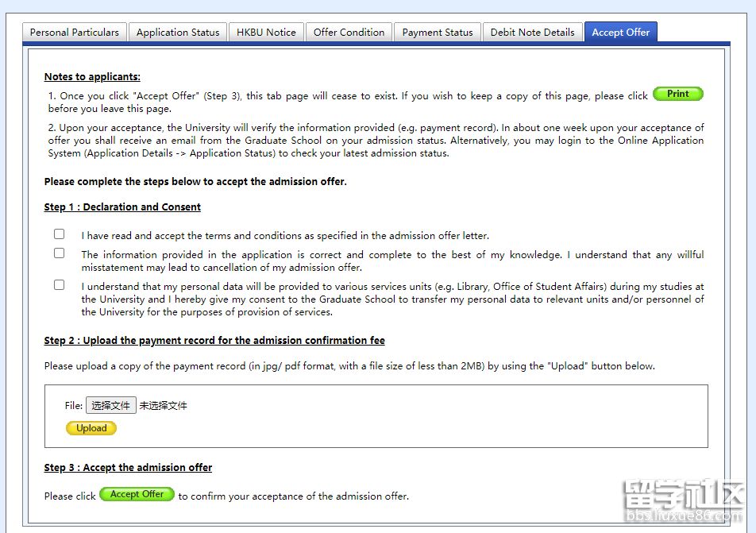Show the Debit Note Details tab

[532, 33]
